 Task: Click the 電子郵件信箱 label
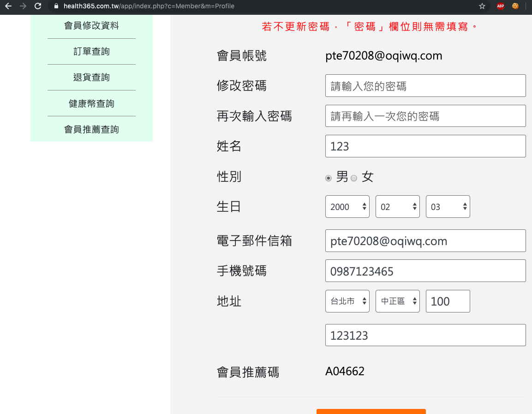point(254,241)
